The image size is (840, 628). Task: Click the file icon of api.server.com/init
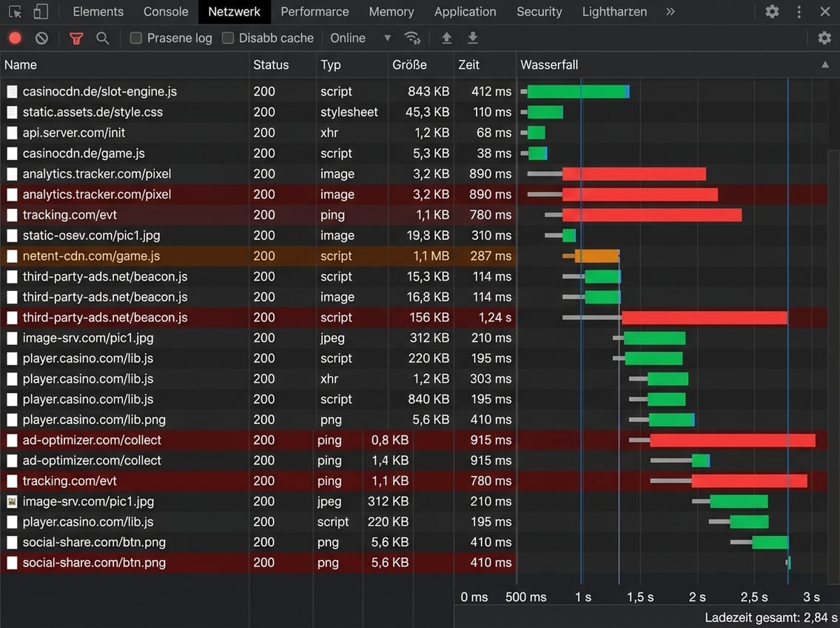(12, 133)
